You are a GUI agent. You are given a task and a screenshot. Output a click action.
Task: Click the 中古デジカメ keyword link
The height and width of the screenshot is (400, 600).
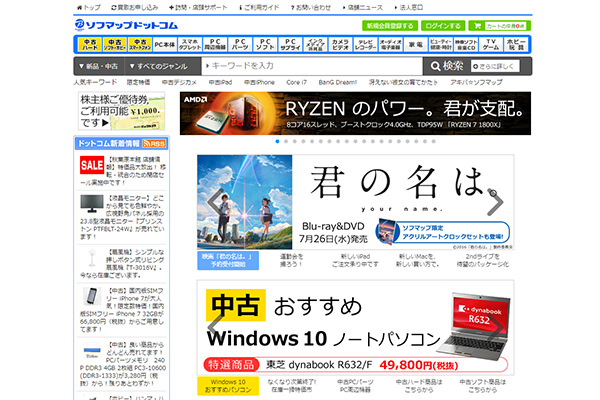click(179, 82)
